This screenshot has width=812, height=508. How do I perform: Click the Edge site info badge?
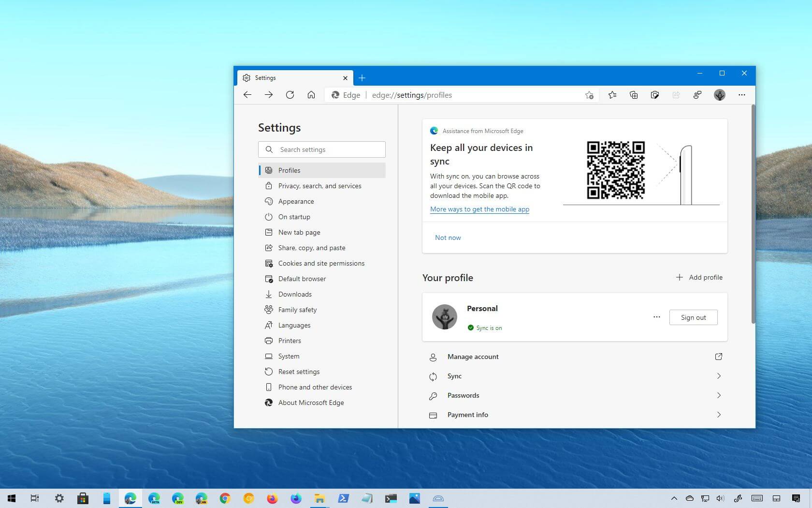(x=344, y=95)
